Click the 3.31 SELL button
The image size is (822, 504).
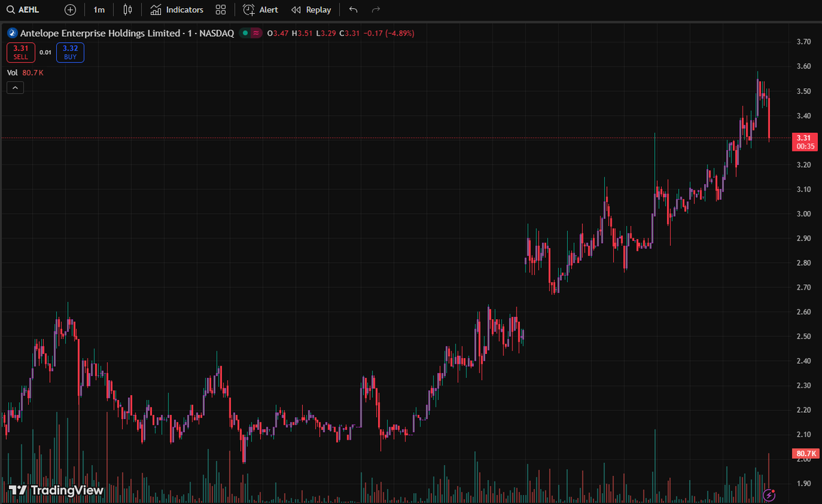coord(21,52)
